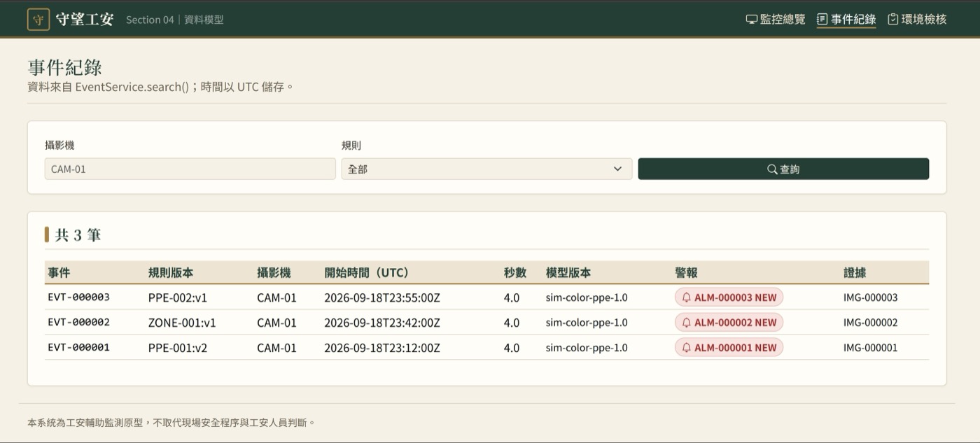Click the monitor icon beside 監控總覽
The image size is (980, 443).
pos(752,20)
